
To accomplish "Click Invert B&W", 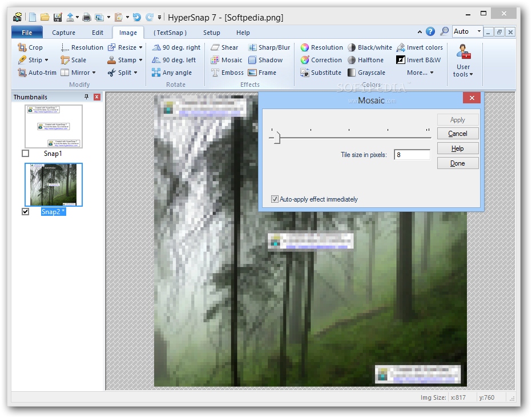I will [418, 60].
